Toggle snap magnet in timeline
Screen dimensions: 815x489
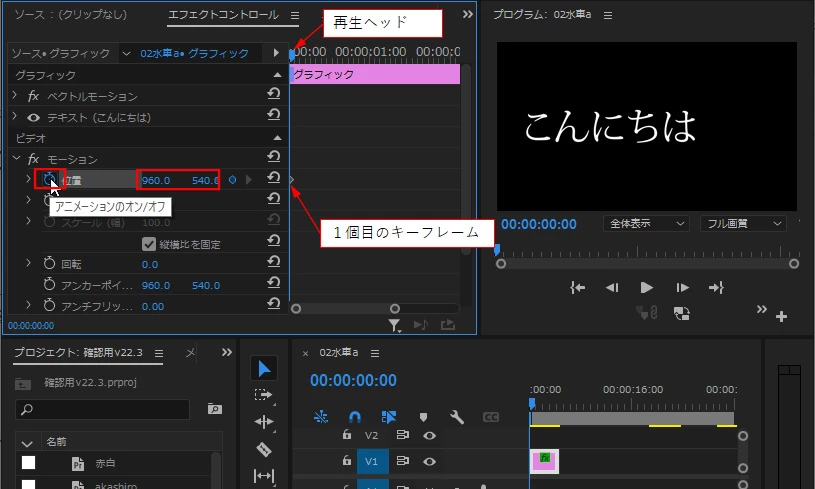point(354,417)
